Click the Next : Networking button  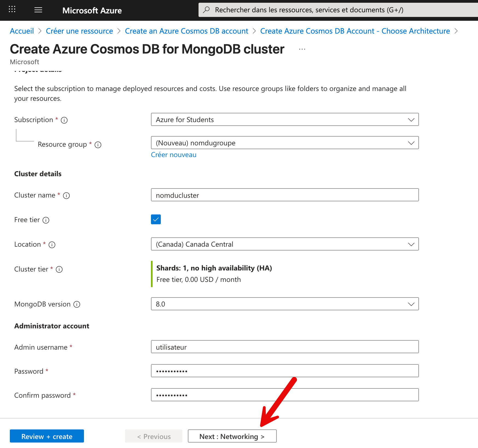point(232,436)
